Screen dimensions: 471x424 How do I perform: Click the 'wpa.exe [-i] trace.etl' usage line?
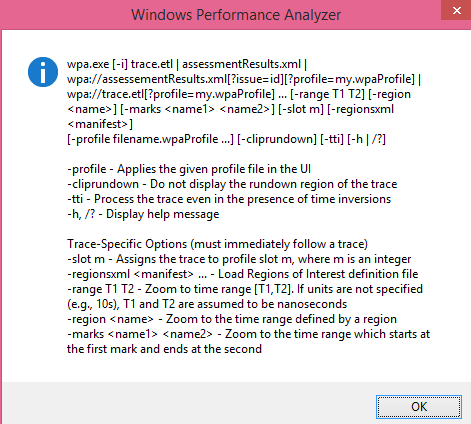(187, 64)
